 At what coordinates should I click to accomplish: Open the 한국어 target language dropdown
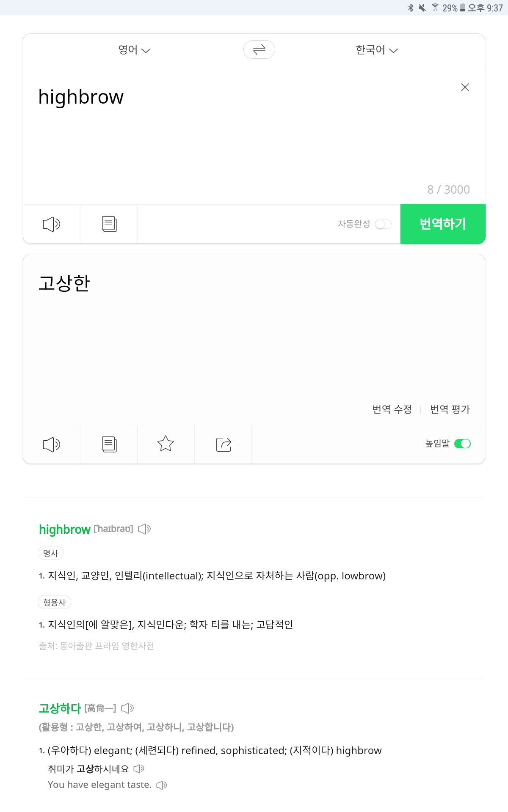376,50
